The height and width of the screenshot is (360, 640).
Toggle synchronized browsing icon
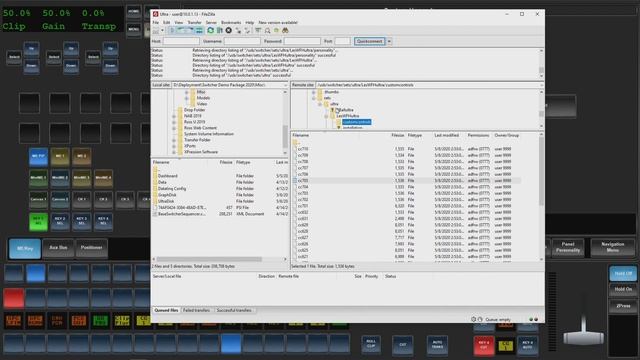[276, 31]
